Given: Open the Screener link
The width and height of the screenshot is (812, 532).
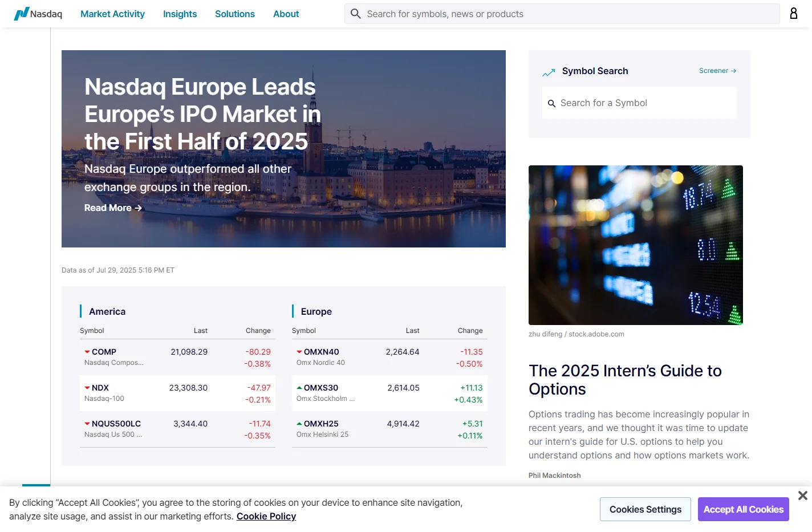Looking at the screenshot, I should (x=717, y=71).
